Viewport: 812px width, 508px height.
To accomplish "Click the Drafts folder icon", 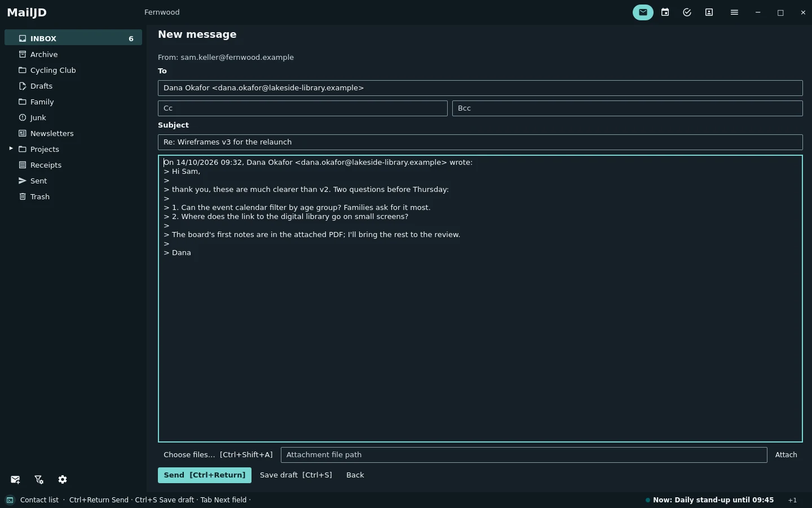I will point(23,86).
